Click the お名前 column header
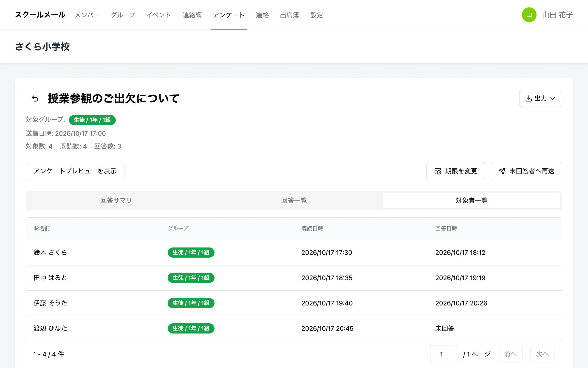The height and width of the screenshot is (368, 588). point(42,228)
